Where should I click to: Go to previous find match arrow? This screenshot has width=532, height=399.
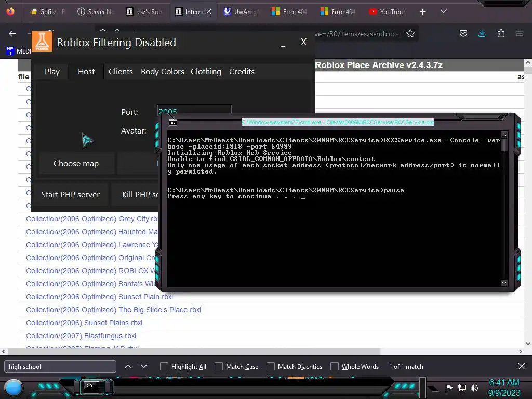[x=128, y=366]
